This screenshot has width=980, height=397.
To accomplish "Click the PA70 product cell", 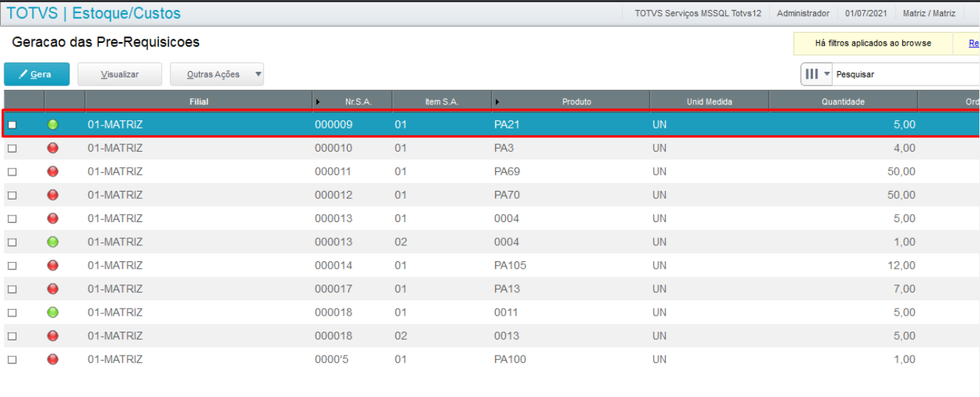I will click(507, 195).
